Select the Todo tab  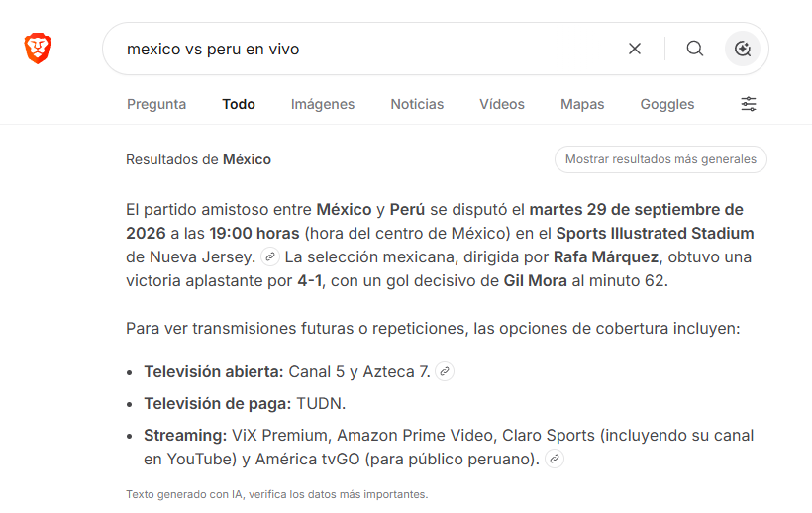(x=239, y=104)
